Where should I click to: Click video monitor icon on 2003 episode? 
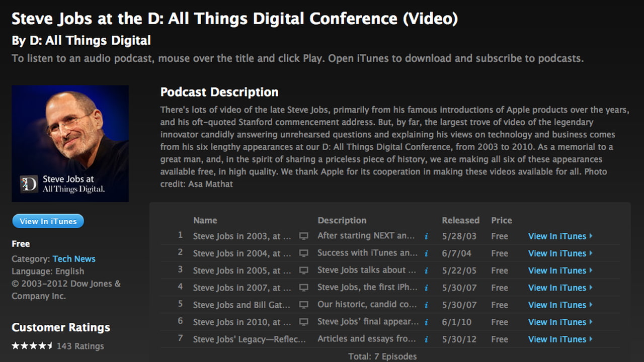click(303, 236)
